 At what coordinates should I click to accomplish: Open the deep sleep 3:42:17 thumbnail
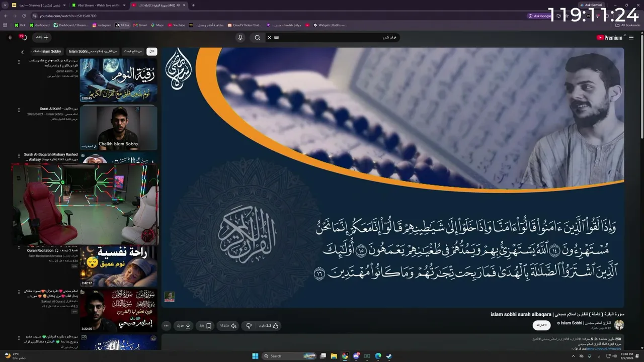coord(118,266)
